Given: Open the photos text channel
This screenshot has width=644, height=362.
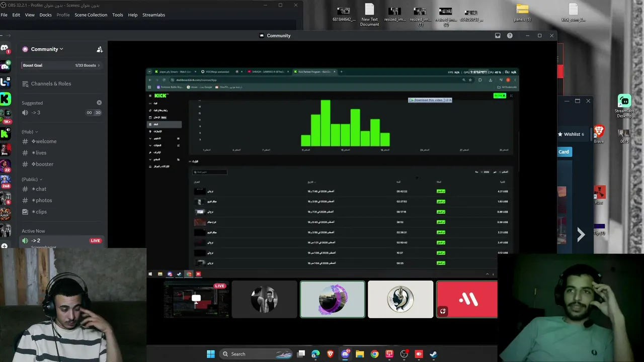Looking at the screenshot, I should point(61,201).
